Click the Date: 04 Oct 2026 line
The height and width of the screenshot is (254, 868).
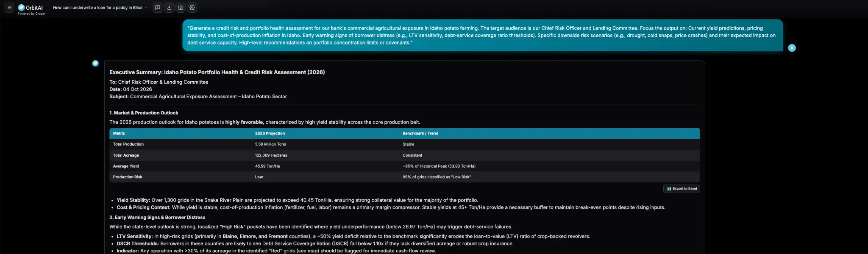[x=131, y=89]
